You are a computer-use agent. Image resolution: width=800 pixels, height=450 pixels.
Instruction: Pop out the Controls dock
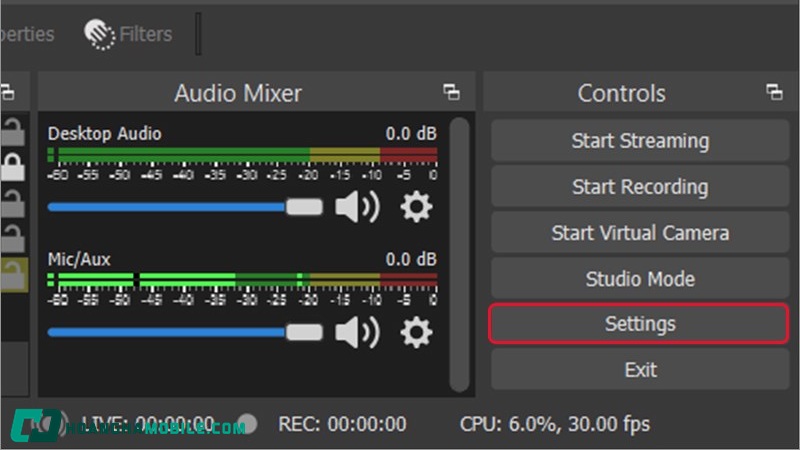[x=774, y=92]
